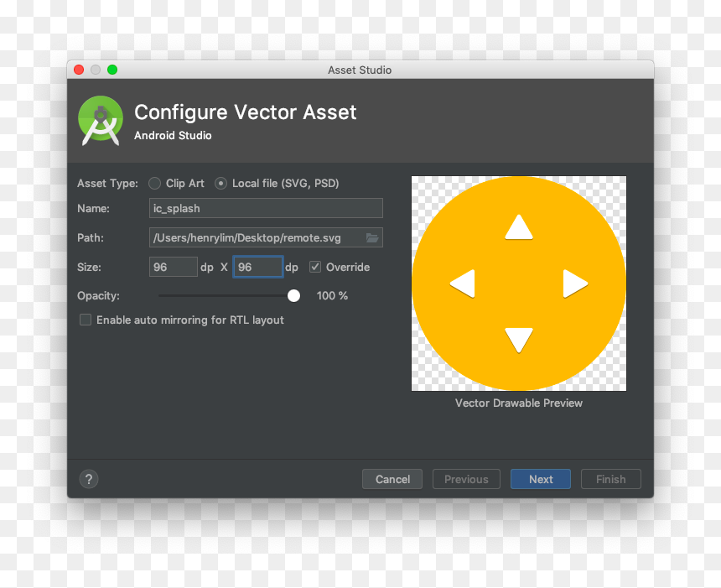Toggle the Override size checkbox
Image resolution: width=721 pixels, height=588 pixels.
(315, 267)
